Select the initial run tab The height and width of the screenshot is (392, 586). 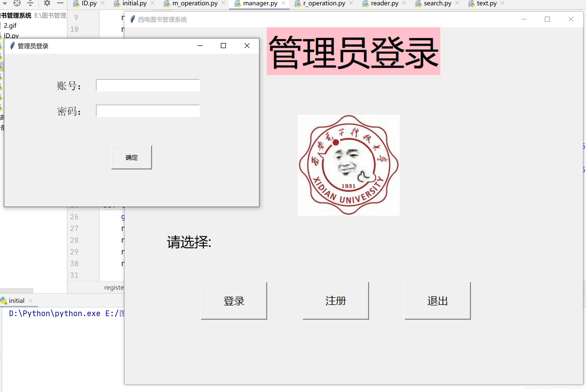17,301
